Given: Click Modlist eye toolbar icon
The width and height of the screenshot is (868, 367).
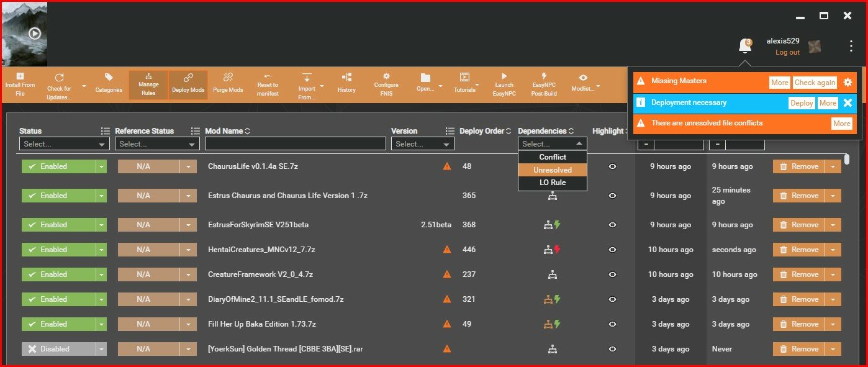Looking at the screenshot, I should 582,77.
